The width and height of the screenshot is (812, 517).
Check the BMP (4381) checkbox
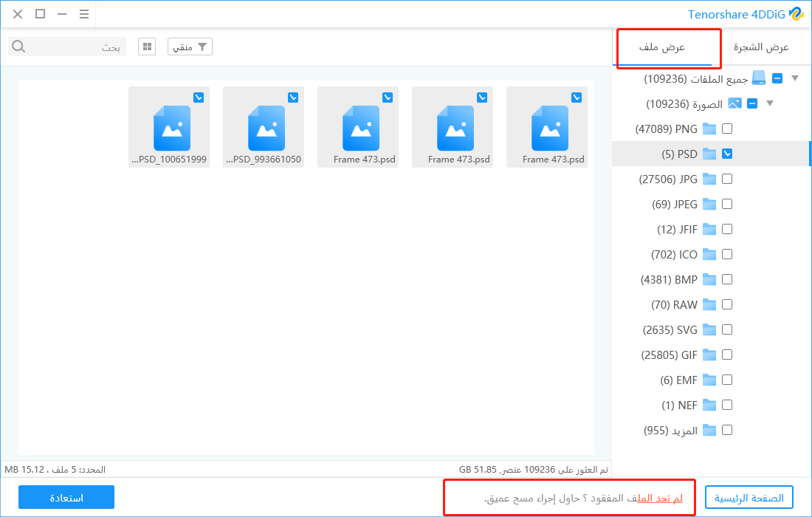(727, 279)
